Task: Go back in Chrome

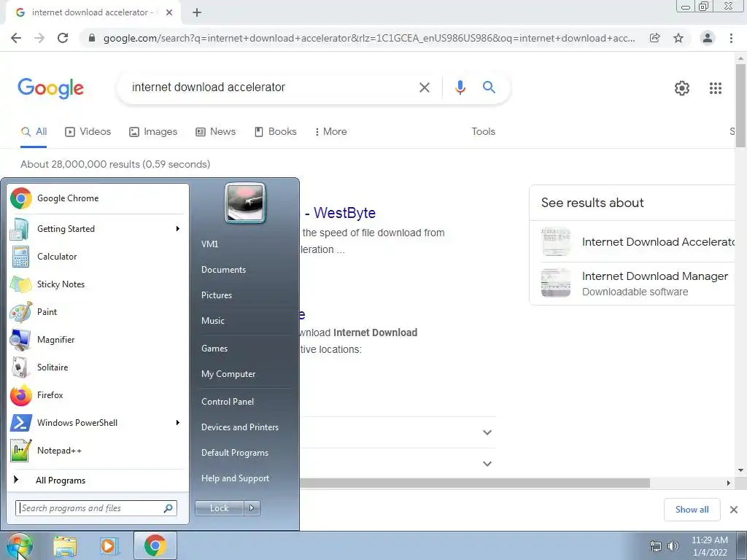Action: point(16,38)
